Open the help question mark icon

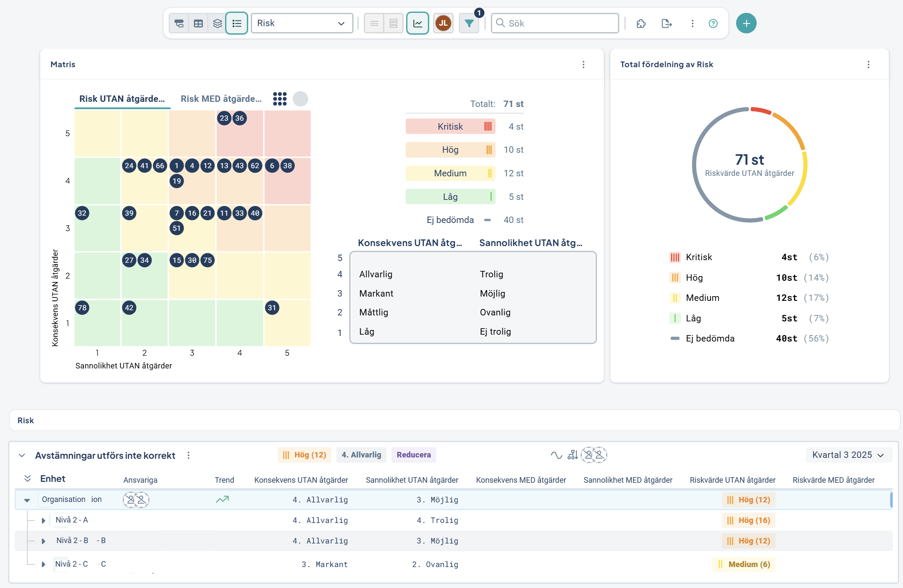click(713, 24)
